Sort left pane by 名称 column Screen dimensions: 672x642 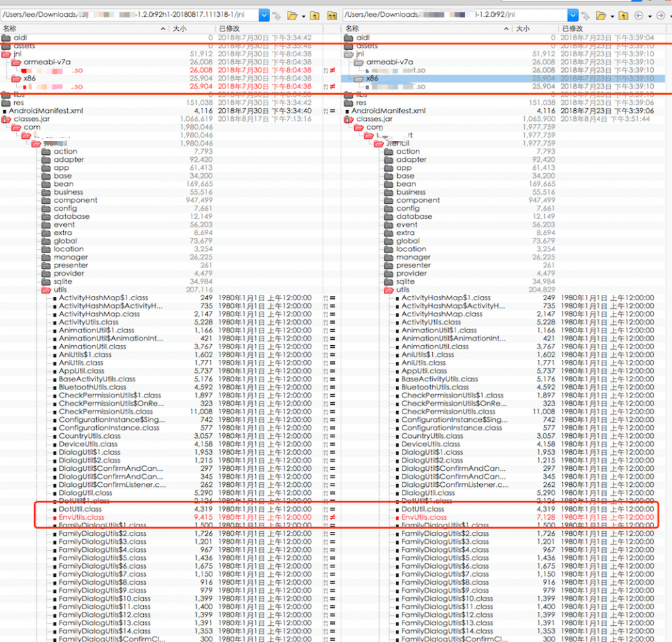click(x=9, y=28)
